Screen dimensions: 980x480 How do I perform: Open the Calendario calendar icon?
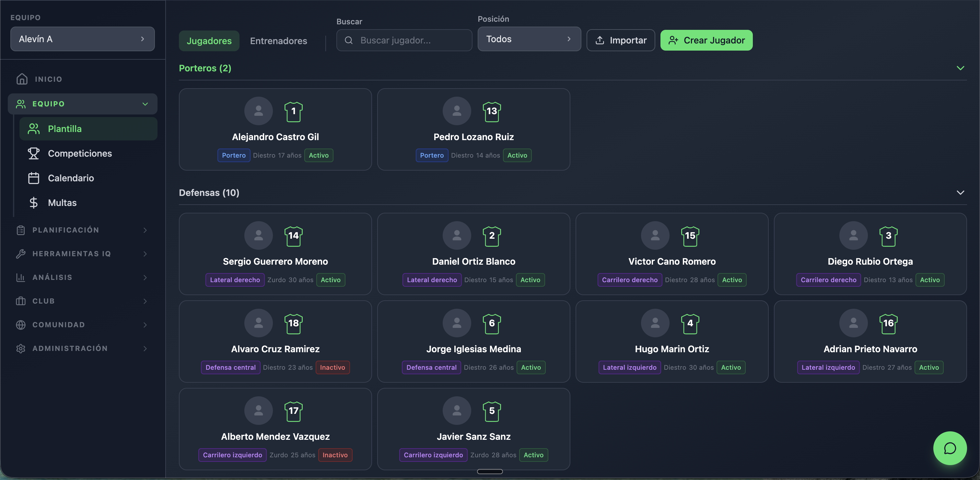point(33,178)
